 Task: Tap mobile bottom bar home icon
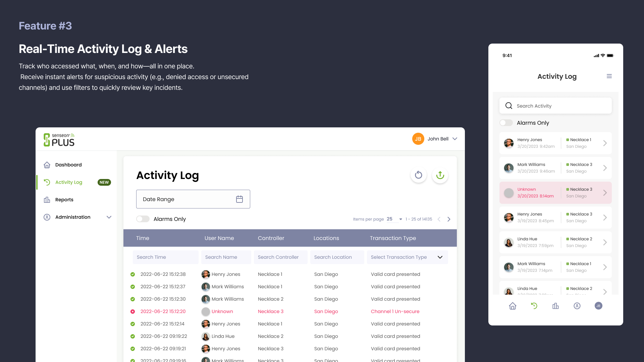pos(513,306)
